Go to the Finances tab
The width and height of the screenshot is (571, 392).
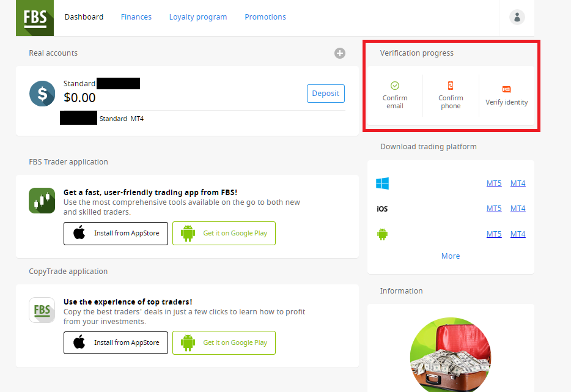coord(136,17)
